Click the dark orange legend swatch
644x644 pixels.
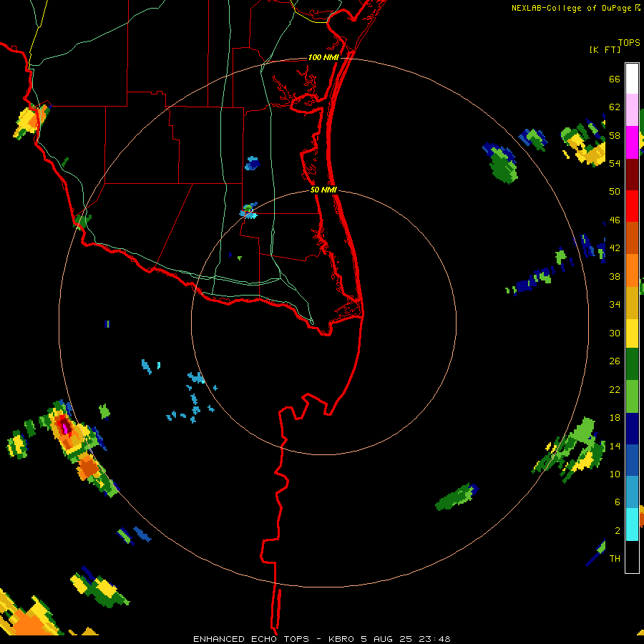(x=632, y=238)
